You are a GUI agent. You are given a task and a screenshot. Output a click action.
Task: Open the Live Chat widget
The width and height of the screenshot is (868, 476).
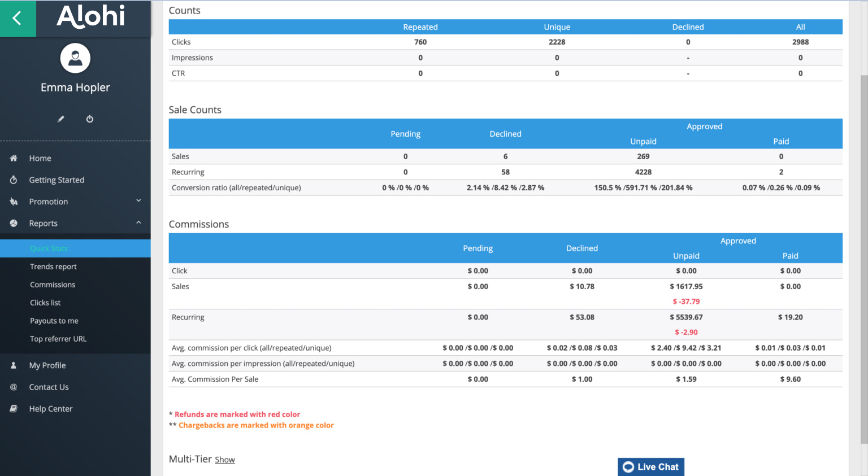pyautogui.click(x=651, y=467)
